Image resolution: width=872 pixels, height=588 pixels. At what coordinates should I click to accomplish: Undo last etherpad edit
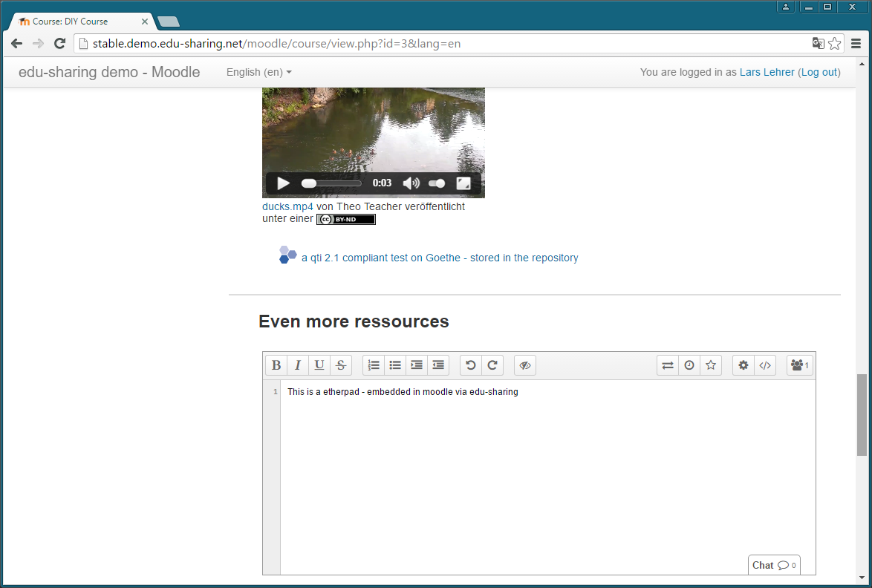(x=470, y=365)
